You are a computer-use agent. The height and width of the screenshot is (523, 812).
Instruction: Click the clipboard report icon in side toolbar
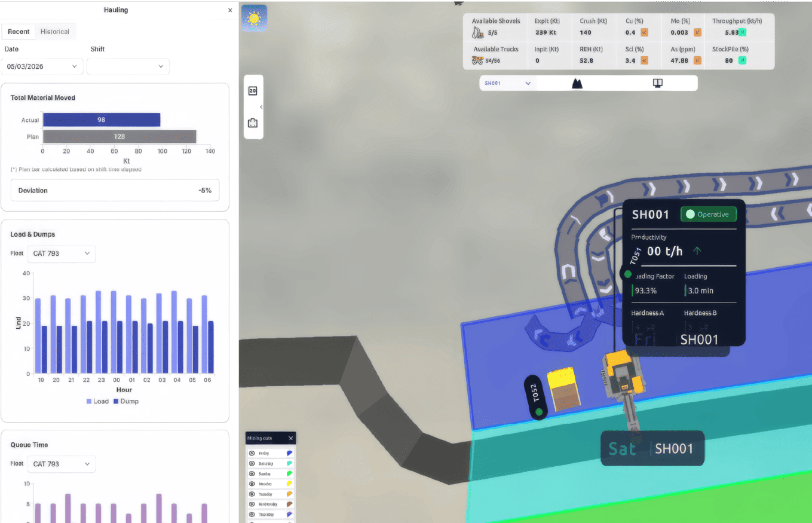(253, 123)
